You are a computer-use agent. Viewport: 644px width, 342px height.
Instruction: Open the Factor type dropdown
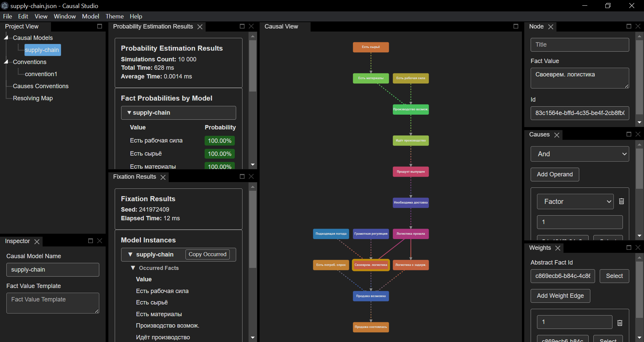pyautogui.click(x=575, y=202)
